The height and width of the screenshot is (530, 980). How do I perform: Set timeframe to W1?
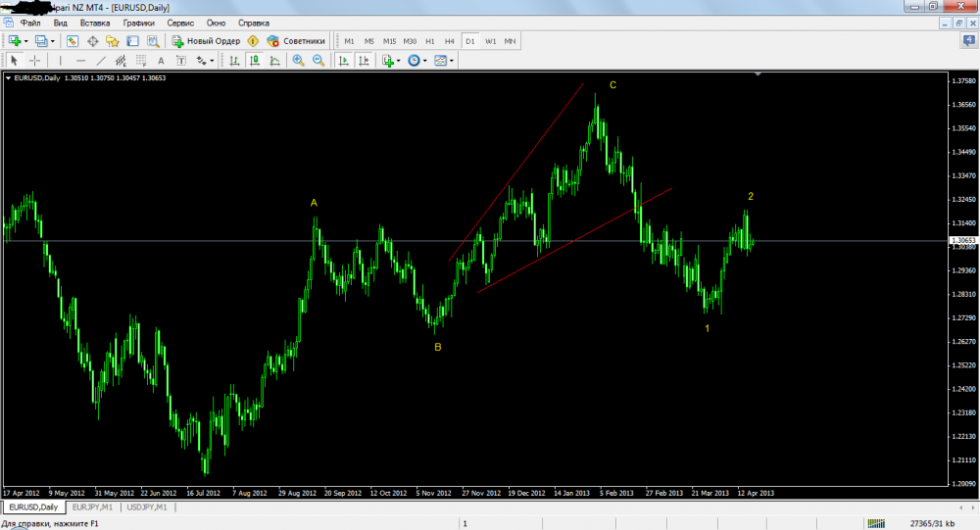491,41
